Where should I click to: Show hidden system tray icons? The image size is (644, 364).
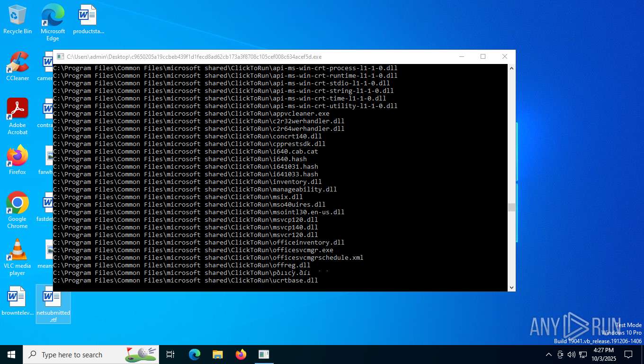point(548,355)
